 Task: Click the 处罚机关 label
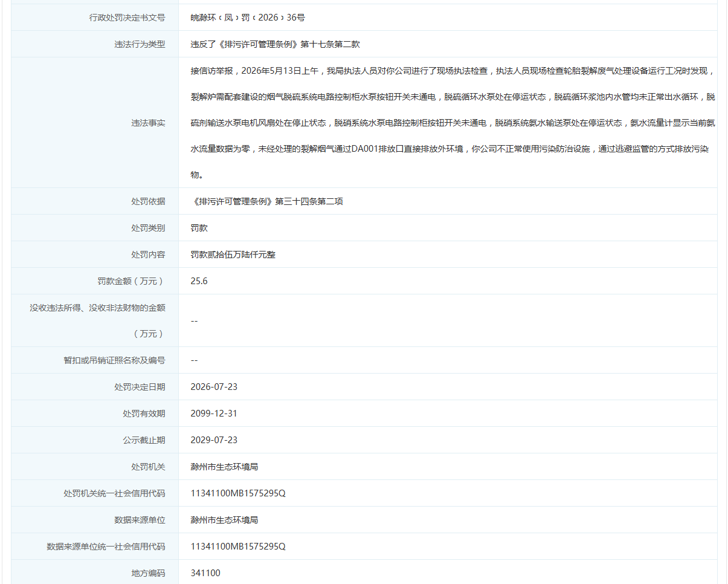[x=148, y=467]
